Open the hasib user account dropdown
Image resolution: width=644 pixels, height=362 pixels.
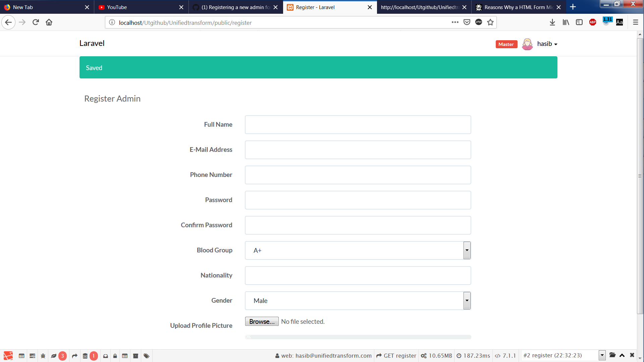coord(547,44)
